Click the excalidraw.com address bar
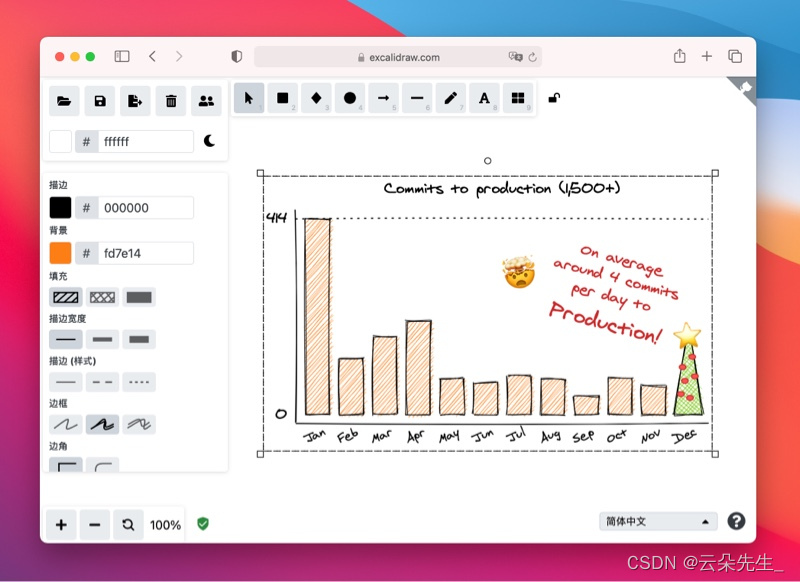This screenshot has height=582, width=800. tap(398, 57)
